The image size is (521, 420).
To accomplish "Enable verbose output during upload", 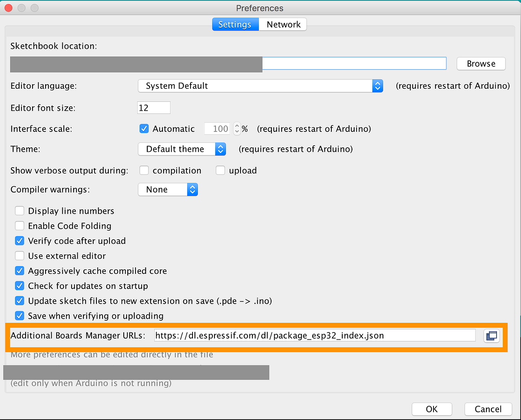I will point(220,170).
